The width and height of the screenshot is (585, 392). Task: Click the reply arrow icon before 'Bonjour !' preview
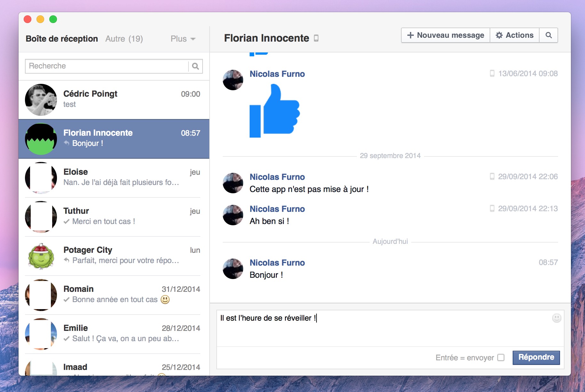67,143
